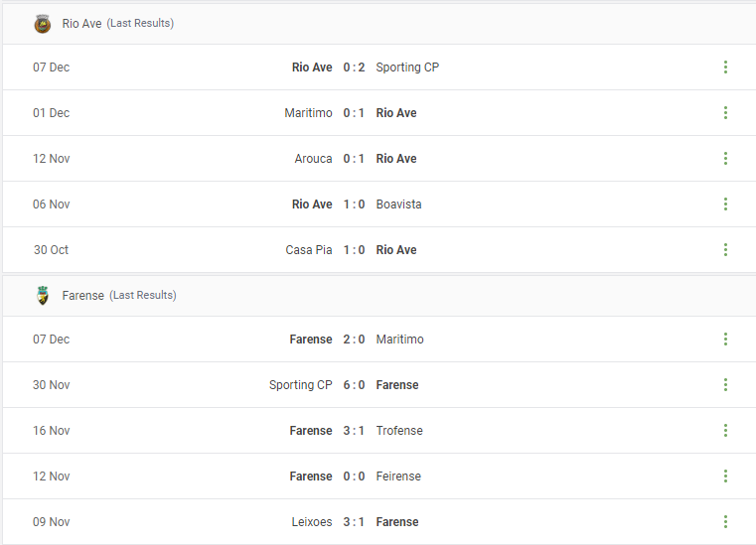Click the Rio Ave club crest

[x=43, y=24]
